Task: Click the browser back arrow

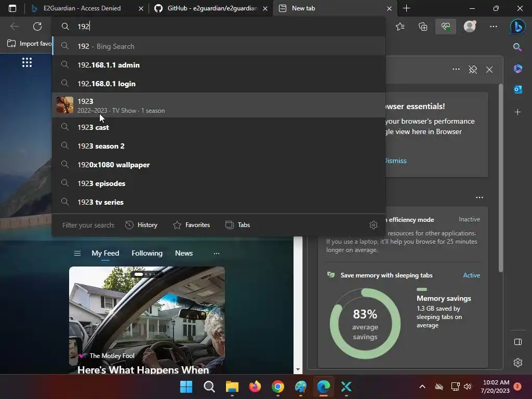Action: (14, 26)
